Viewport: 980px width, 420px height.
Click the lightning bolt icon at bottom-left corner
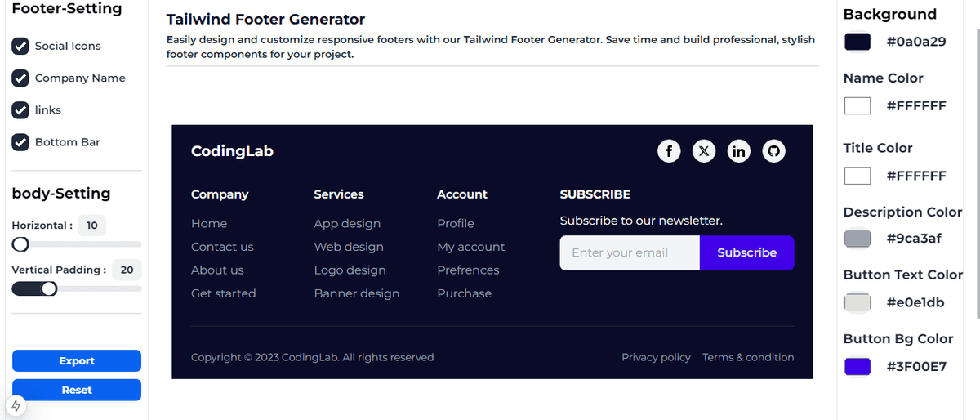[16, 405]
